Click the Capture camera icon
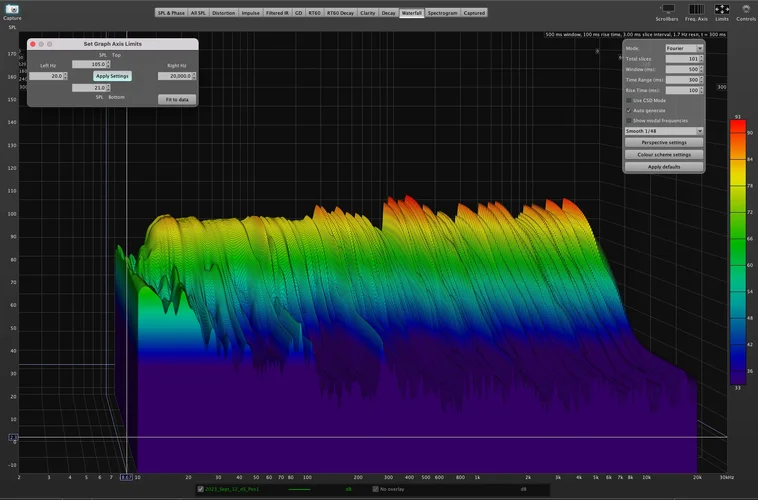Image resolution: width=758 pixels, height=500 pixels. tap(11, 8)
